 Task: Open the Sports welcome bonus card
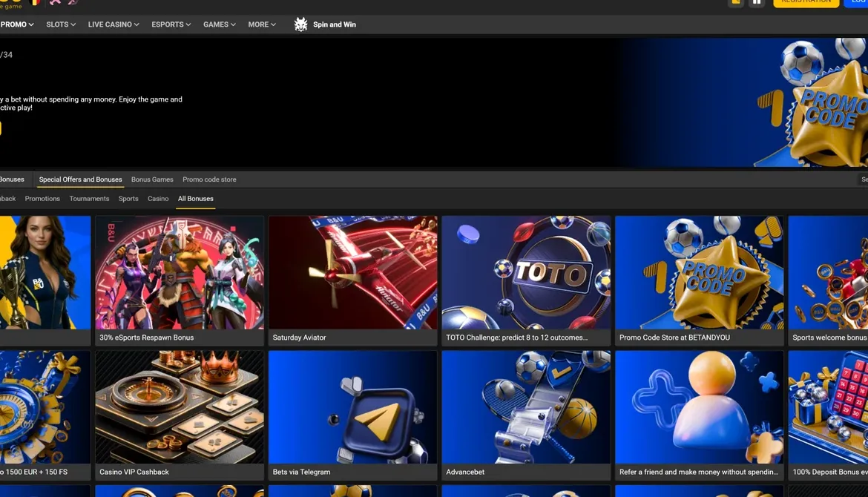point(828,280)
